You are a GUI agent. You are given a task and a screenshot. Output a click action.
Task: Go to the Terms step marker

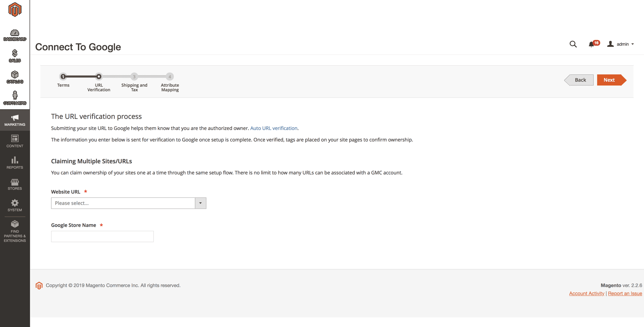63,77
